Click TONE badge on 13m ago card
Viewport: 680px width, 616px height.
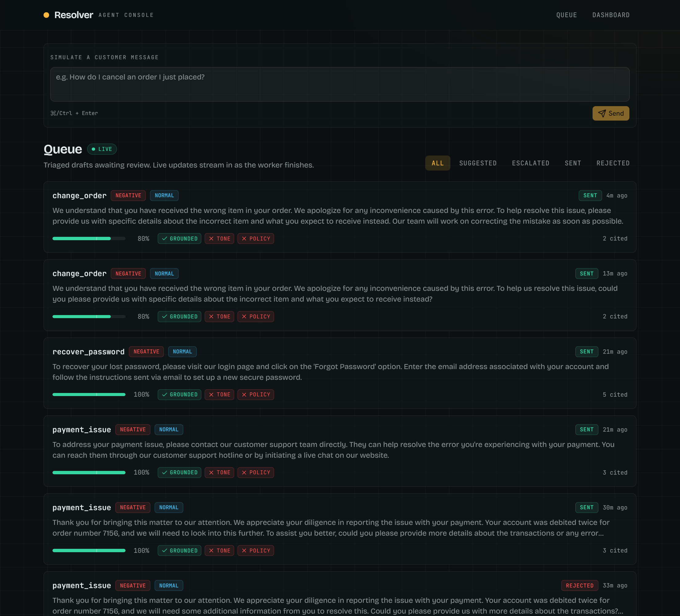[x=219, y=316]
